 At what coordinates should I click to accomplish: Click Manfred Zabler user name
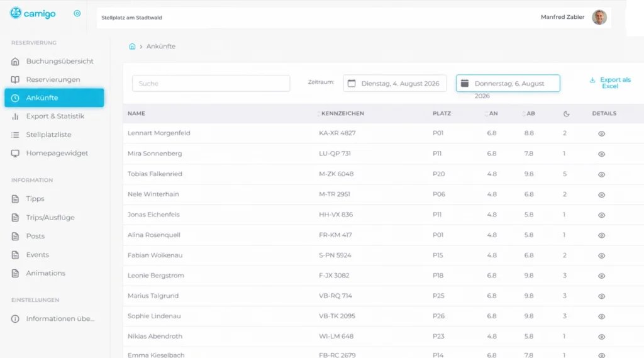point(562,17)
